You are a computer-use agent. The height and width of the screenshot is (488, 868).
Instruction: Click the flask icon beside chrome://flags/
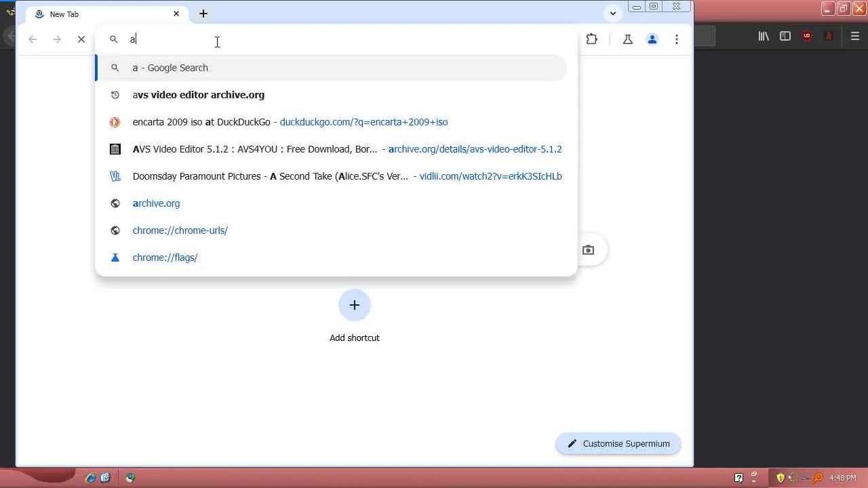115,258
